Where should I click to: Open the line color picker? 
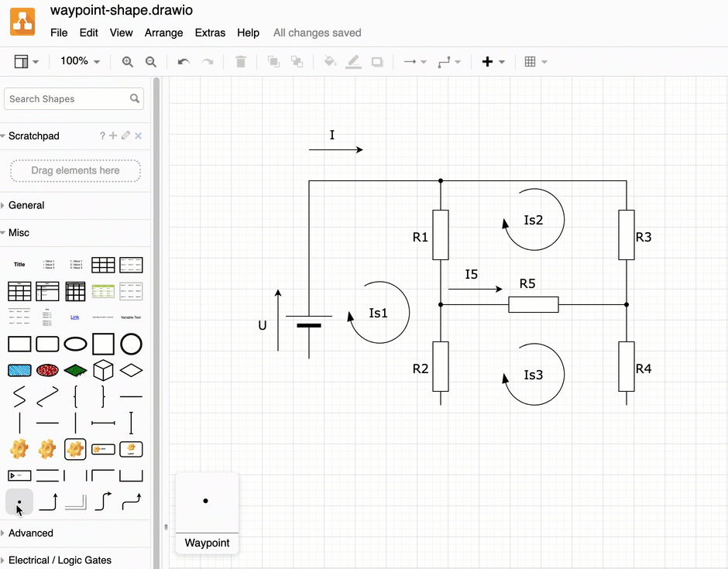pos(353,61)
